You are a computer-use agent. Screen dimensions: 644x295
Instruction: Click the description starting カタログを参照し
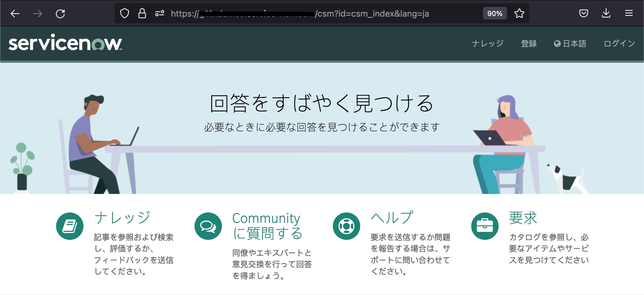(549, 249)
